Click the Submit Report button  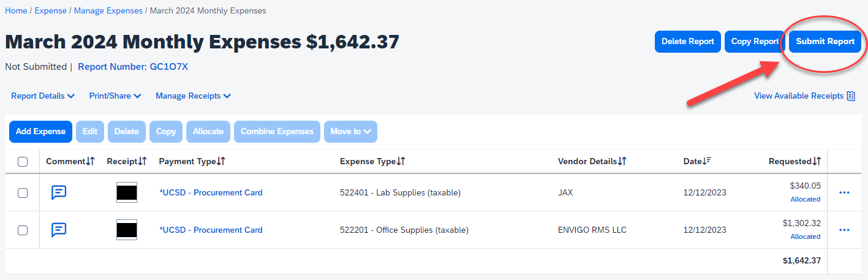point(825,42)
